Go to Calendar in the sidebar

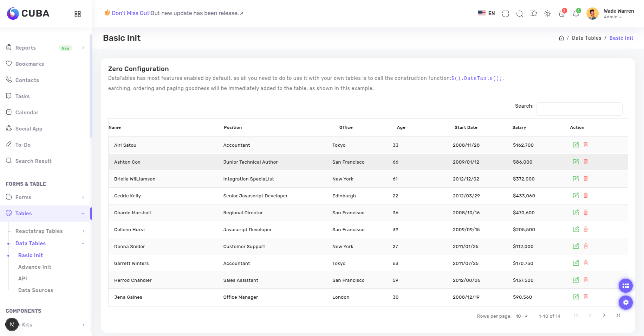[x=27, y=113]
